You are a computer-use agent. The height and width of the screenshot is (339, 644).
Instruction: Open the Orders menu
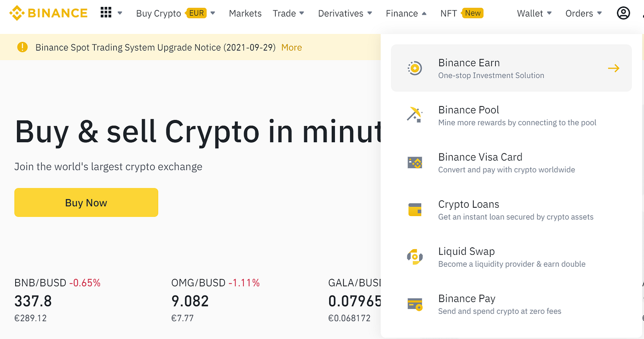pyautogui.click(x=579, y=13)
